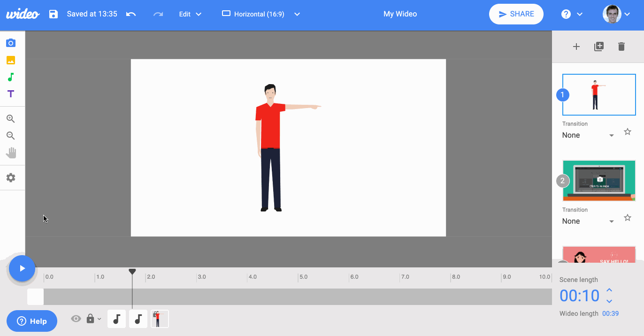
Task: Select the second music note object
Action: 138,319
